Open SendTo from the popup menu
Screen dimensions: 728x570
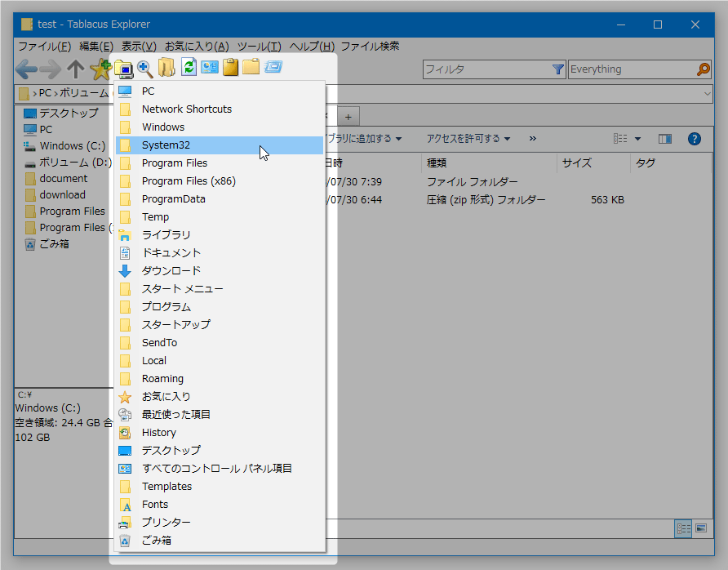pyautogui.click(x=220, y=343)
